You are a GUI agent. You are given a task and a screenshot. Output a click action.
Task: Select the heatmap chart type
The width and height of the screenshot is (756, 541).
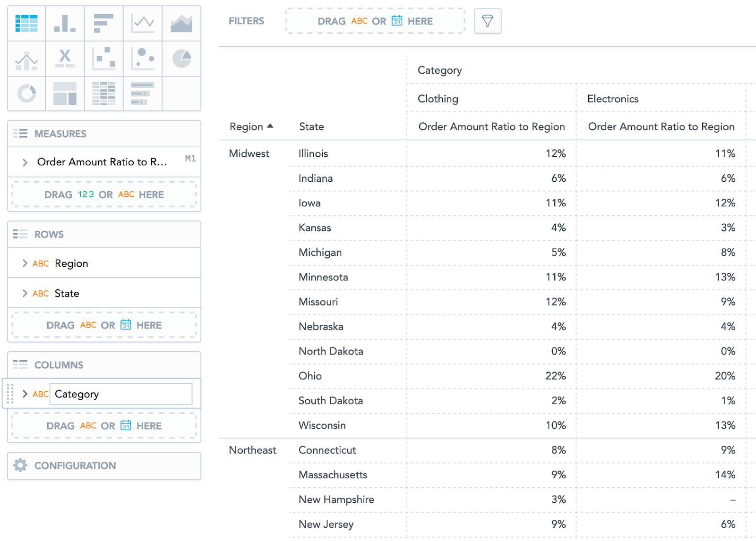(103, 93)
